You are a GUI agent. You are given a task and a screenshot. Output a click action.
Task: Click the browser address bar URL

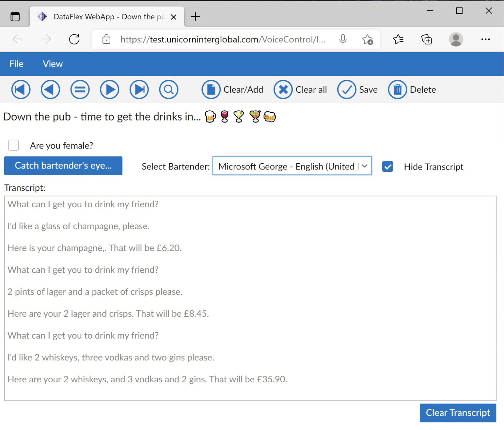[x=222, y=39]
